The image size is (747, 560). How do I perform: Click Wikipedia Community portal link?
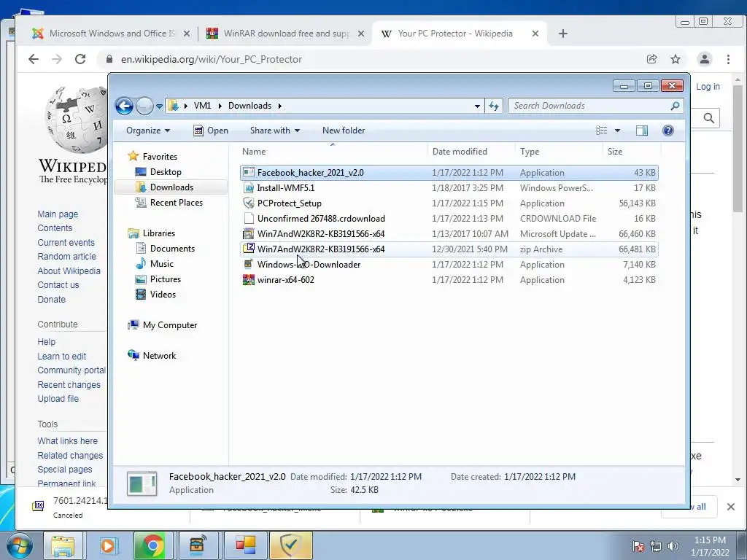[71, 370]
